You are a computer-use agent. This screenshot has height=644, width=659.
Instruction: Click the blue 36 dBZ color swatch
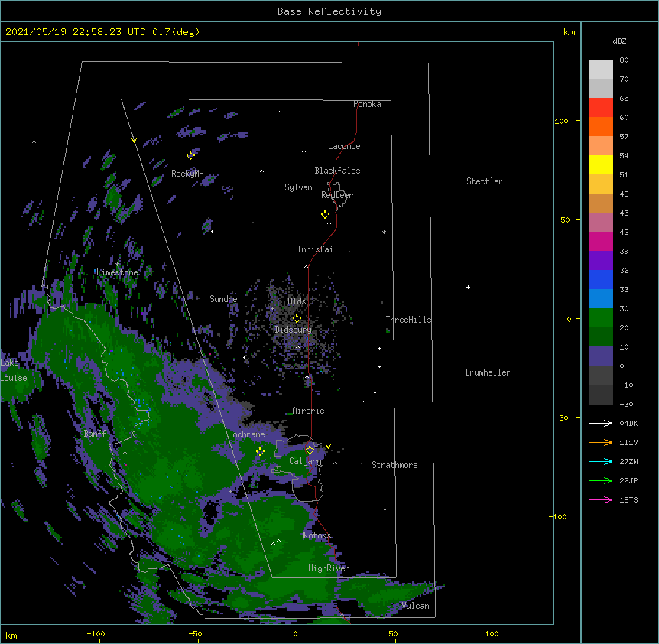[601, 279]
